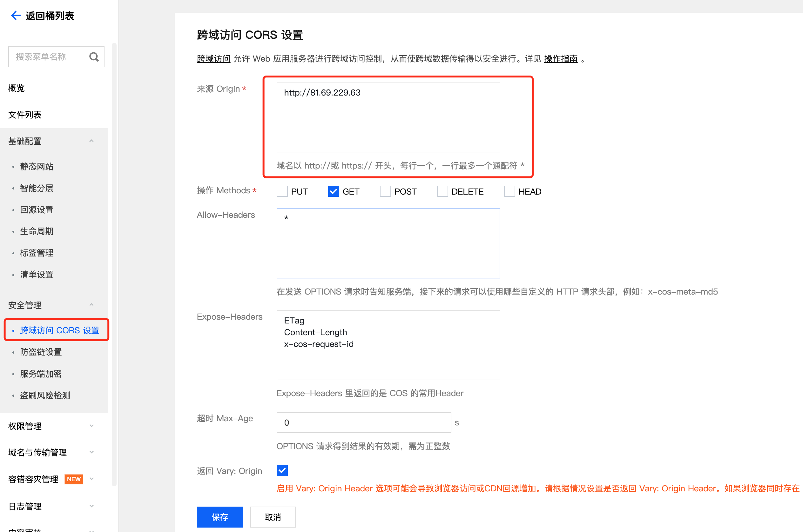Click the 取消 button
This screenshot has width=803, height=532.
tap(273, 517)
